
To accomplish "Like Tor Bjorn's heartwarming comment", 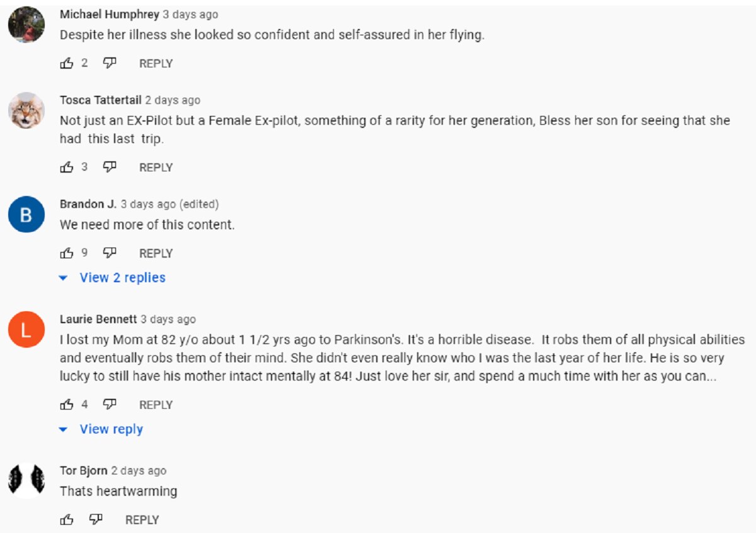I will (x=67, y=520).
